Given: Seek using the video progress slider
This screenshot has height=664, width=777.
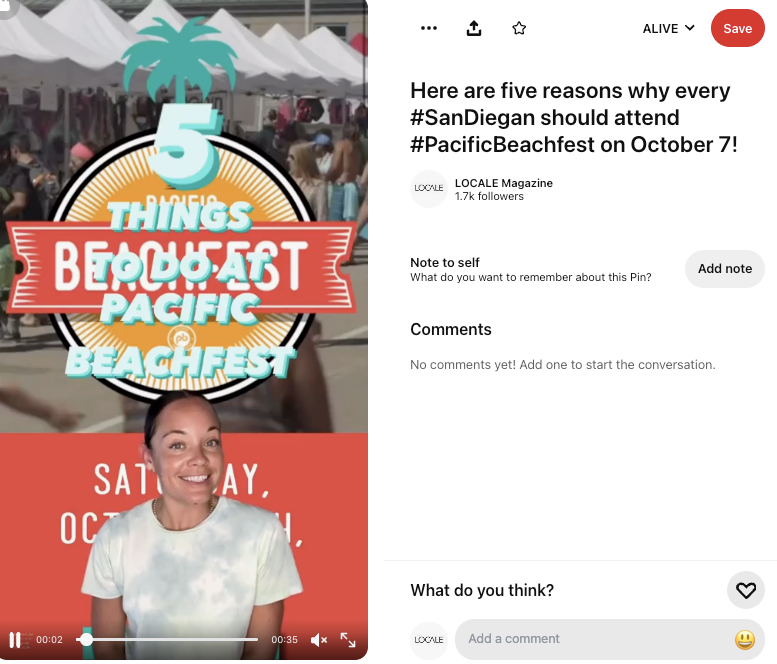Looking at the screenshot, I should coord(167,640).
